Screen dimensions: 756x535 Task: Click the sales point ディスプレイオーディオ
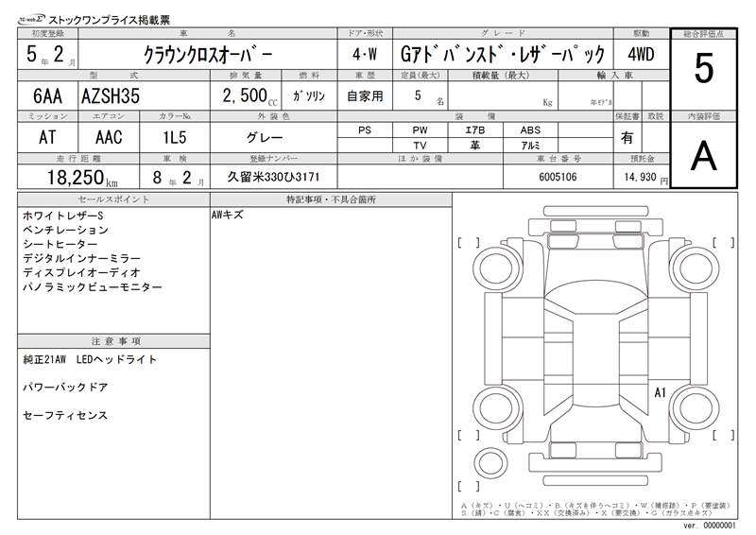81,272
